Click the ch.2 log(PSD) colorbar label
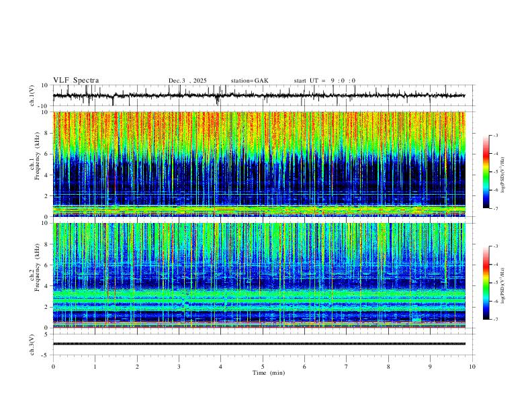 pos(503,285)
